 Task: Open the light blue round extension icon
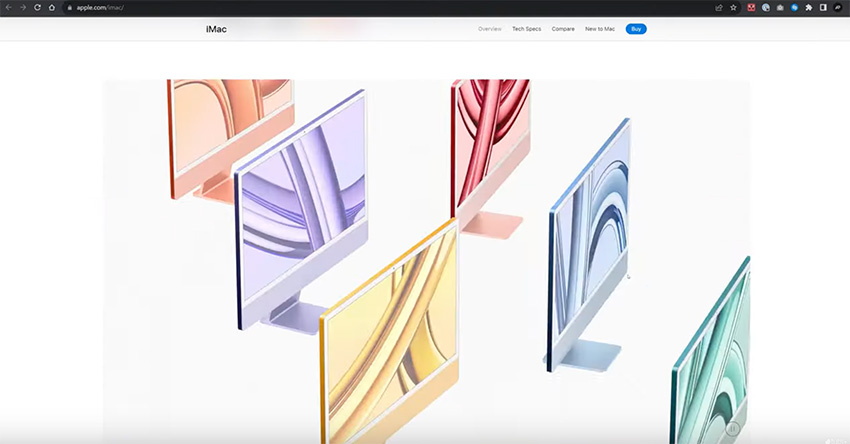766,8
